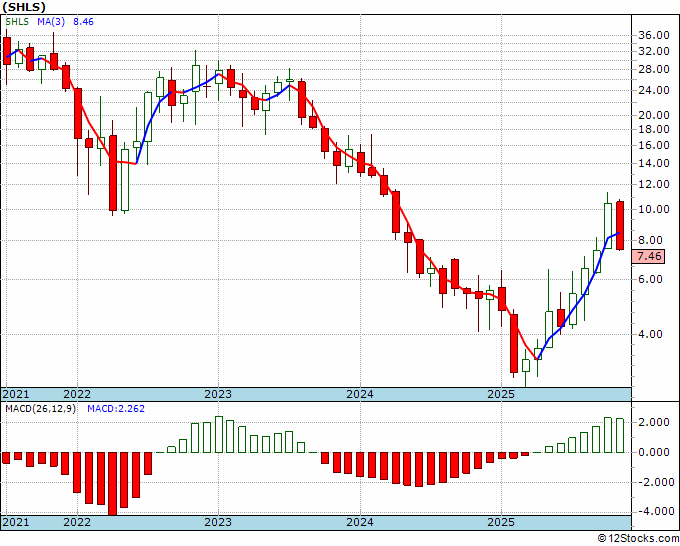The image size is (680, 546).
Task: Click the 16.00 price axis label
Action: 654,145
